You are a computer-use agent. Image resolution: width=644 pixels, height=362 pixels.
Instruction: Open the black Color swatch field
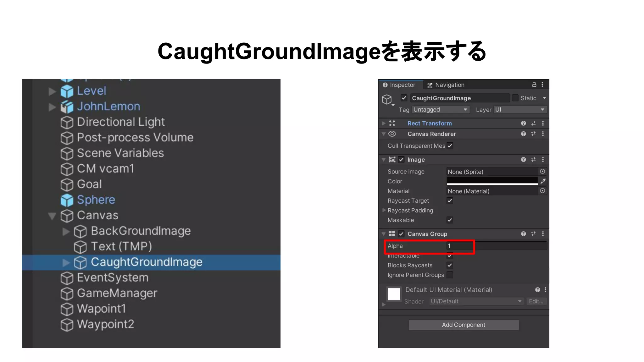coord(492,181)
